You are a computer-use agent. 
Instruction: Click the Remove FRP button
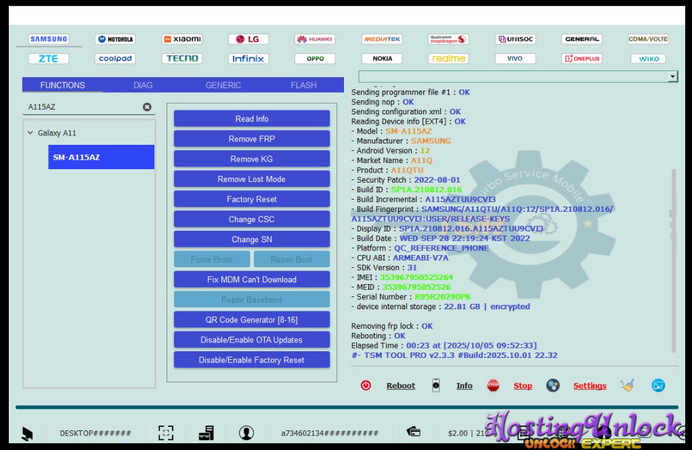pyautogui.click(x=251, y=139)
